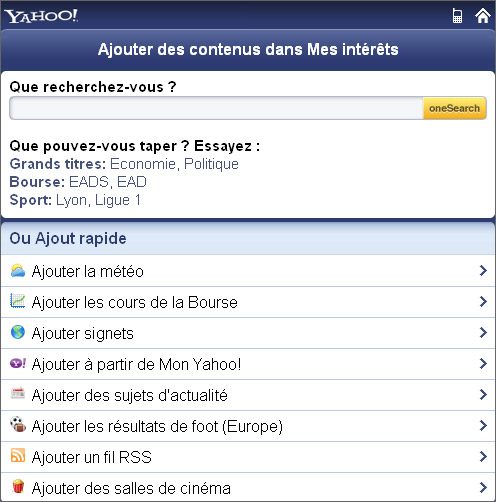This screenshot has height=502, width=496.
Task: Choose Ajouter les résultats de foot (Europe)
Action: [x=248, y=426]
